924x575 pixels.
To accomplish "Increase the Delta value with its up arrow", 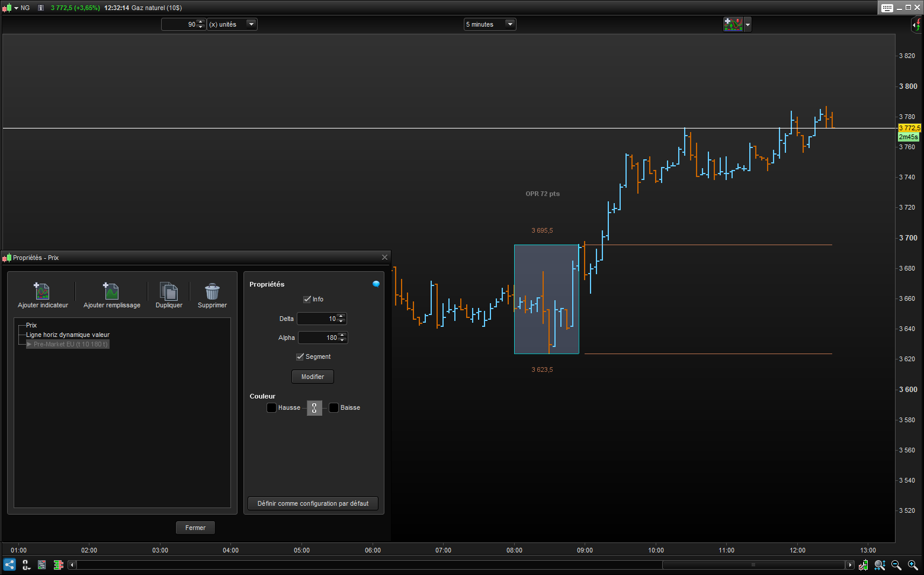I will tap(341, 316).
